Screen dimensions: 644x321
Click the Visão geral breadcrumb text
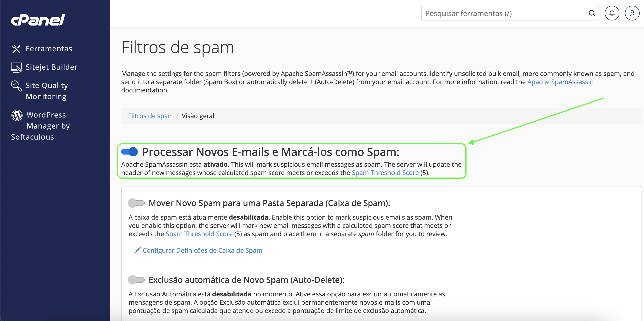pyautogui.click(x=198, y=116)
